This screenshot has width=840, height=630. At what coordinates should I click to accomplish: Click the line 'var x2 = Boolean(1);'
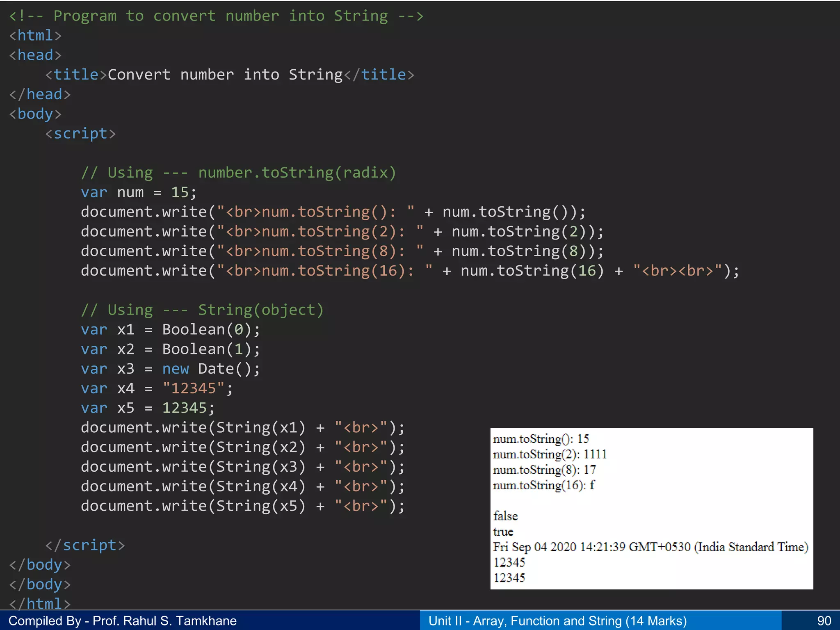171,349
